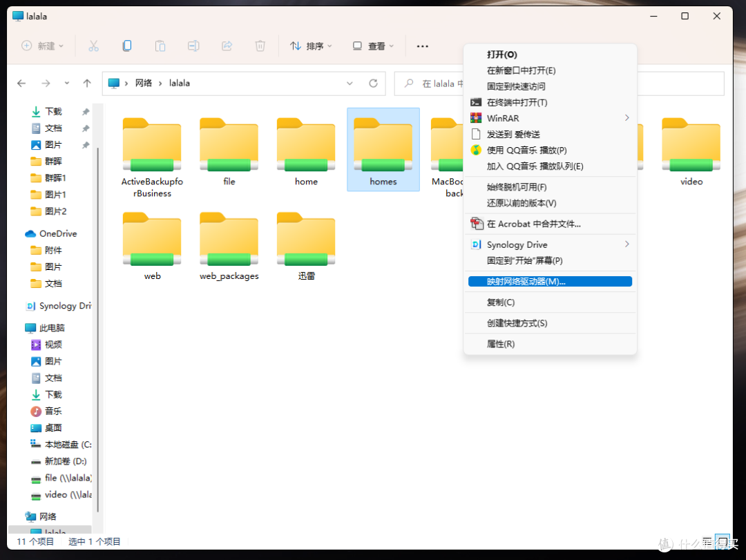746x560 pixels.
Task: Click the Copy icon in toolbar
Action: (x=127, y=46)
